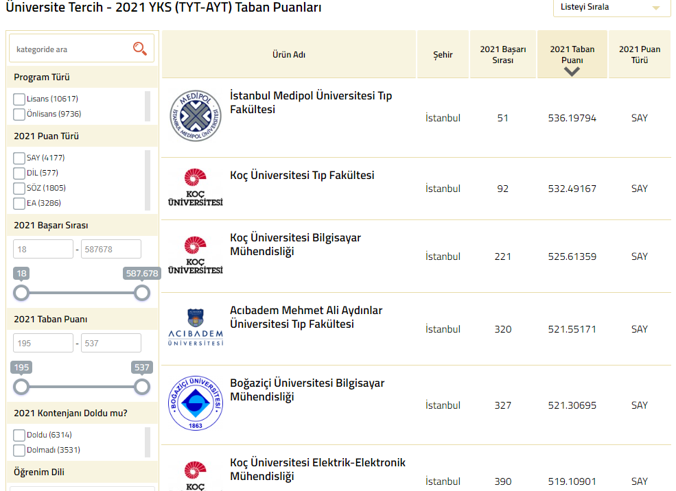Click the Koç Elektrik-Elektronik Mühendisliği logo
Image resolution: width=676 pixels, height=491 pixels.
click(195, 475)
